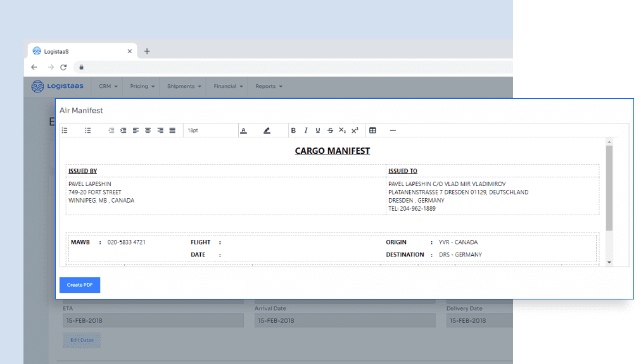Click the CARGO MANIFEST heading

coord(333,151)
